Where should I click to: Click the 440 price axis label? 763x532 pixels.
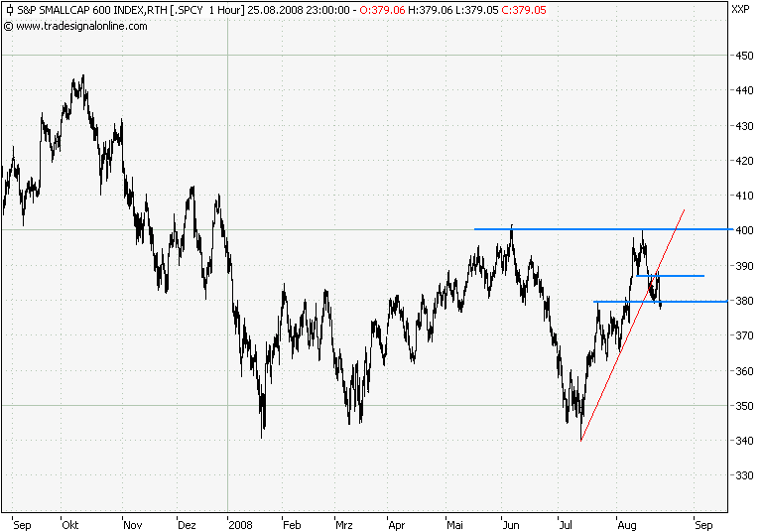[744, 90]
